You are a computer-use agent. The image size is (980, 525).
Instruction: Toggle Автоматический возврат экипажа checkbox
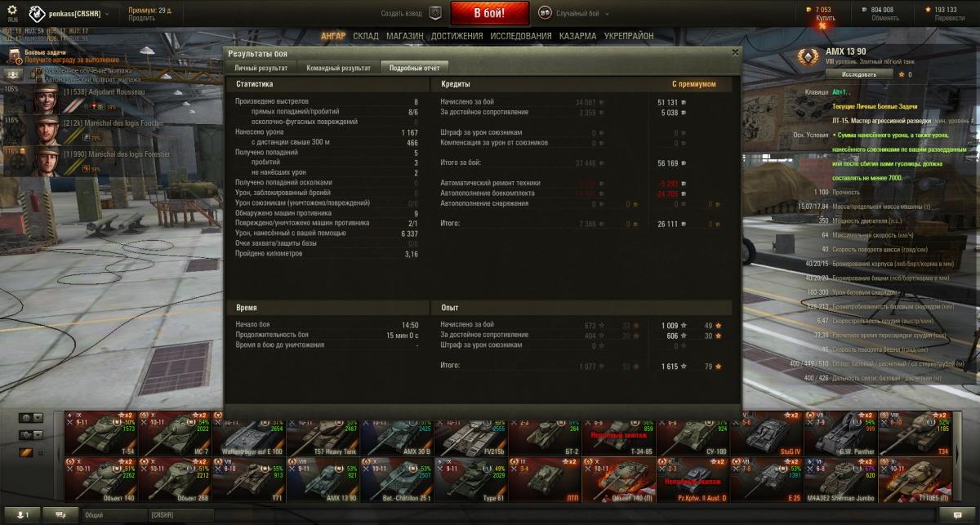(39, 80)
